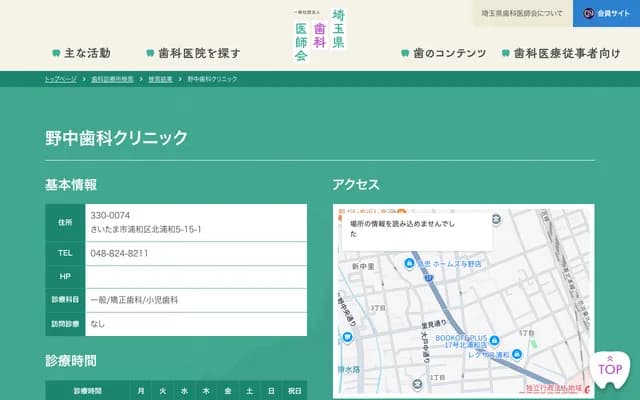The height and width of the screenshot is (400, 640).
Task: Click the 会員サイト round icon
Action: [x=588, y=13]
